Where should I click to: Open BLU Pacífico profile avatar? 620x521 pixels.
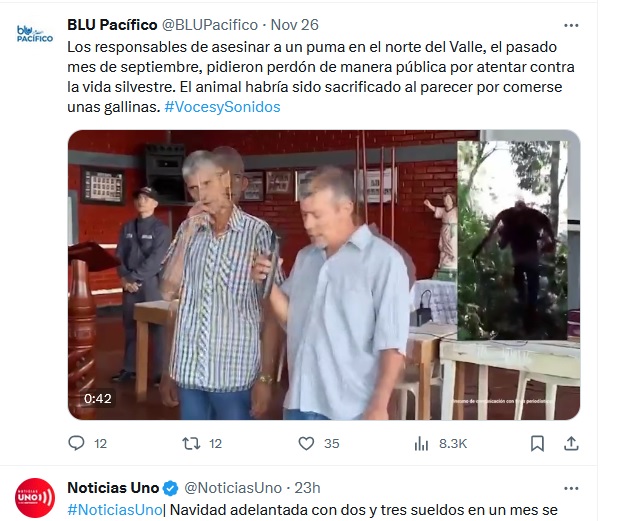35,34
